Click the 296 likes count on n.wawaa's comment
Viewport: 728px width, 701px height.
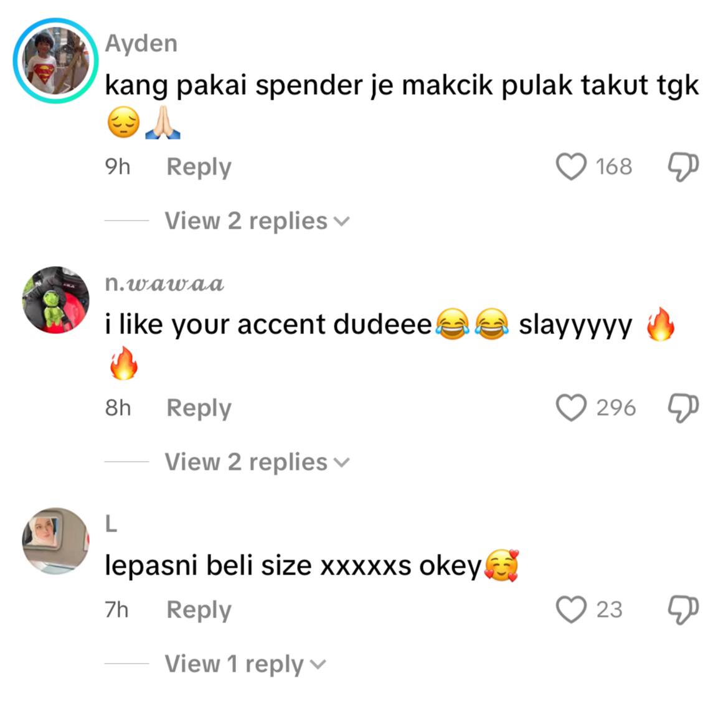[x=616, y=408]
